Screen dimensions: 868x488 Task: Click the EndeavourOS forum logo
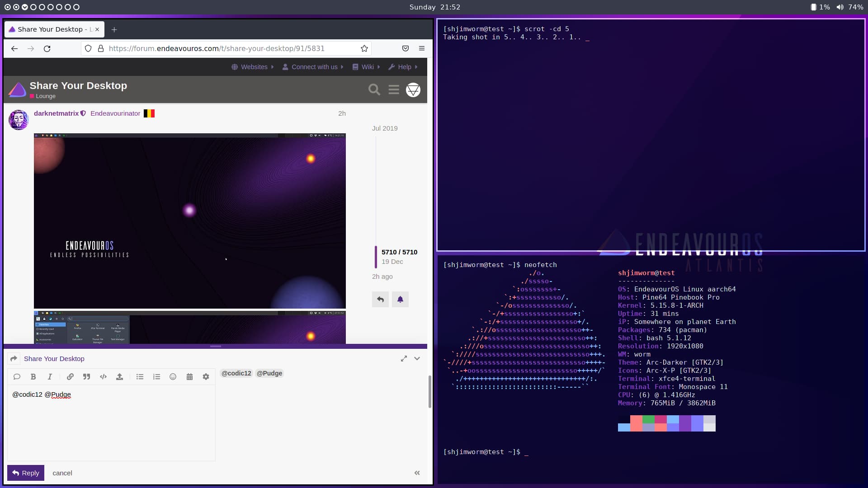click(17, 89)
